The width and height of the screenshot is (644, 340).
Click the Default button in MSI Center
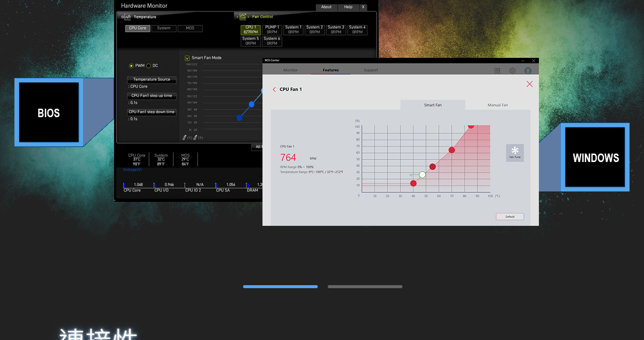[510, 217]
